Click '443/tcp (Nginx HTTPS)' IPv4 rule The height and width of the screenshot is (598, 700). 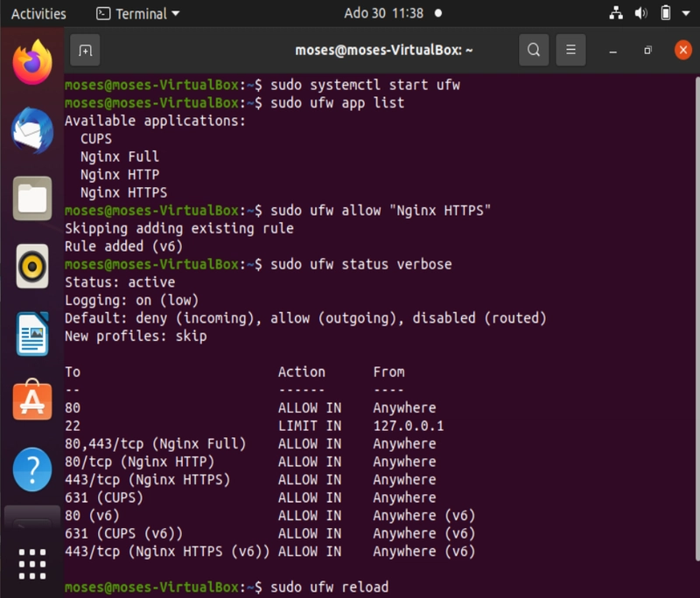coord(147,480)
